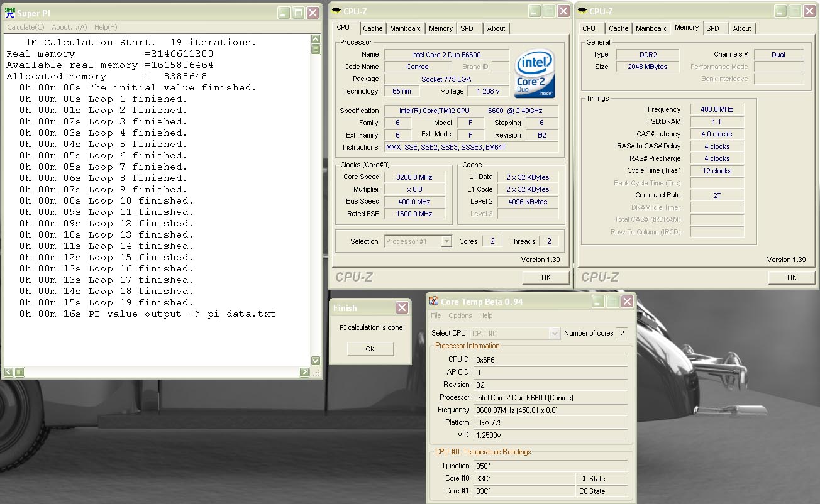Click the Intel Core 2 Duo logo
This screenshot has height=504, width=820.
(x=535, y=72)
